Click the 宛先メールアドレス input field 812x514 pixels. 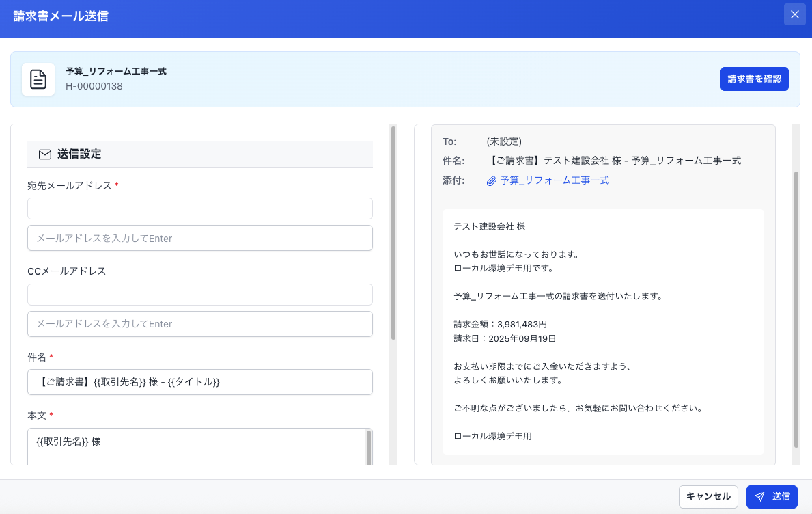pos(199,208)
